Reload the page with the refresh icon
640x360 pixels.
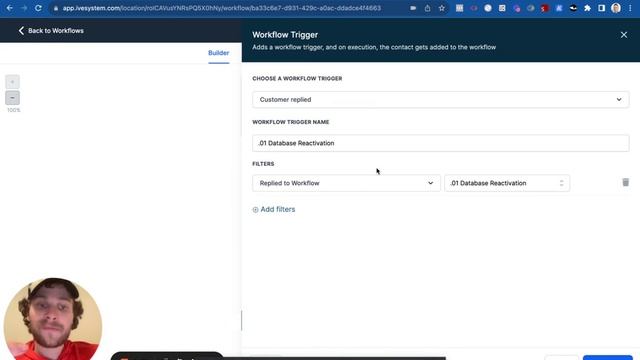pos(38,8)
